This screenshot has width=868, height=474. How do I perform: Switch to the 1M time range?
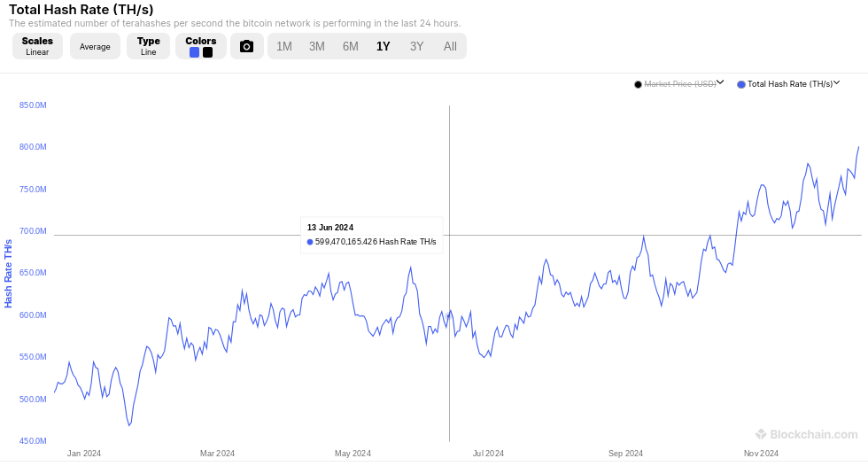coord(283,46)
